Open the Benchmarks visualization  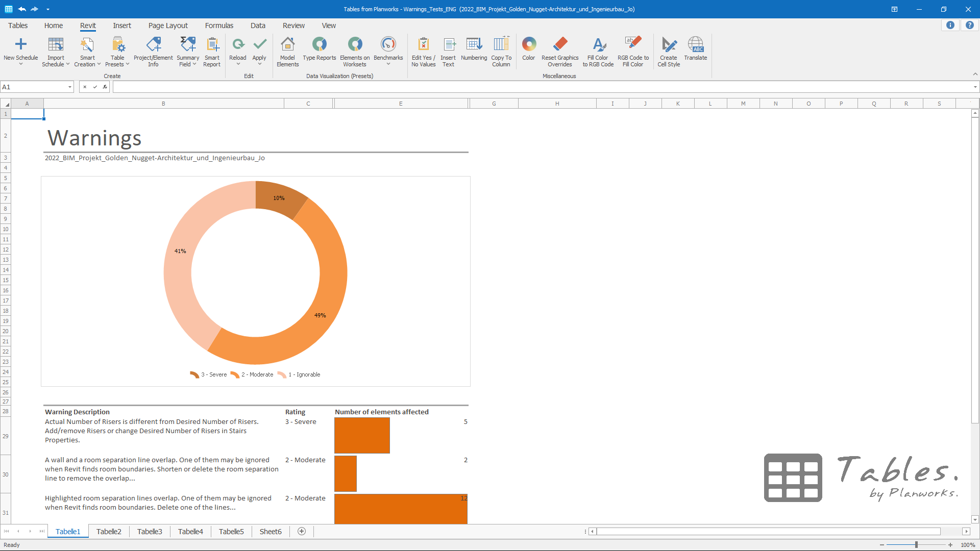point(388,45)
